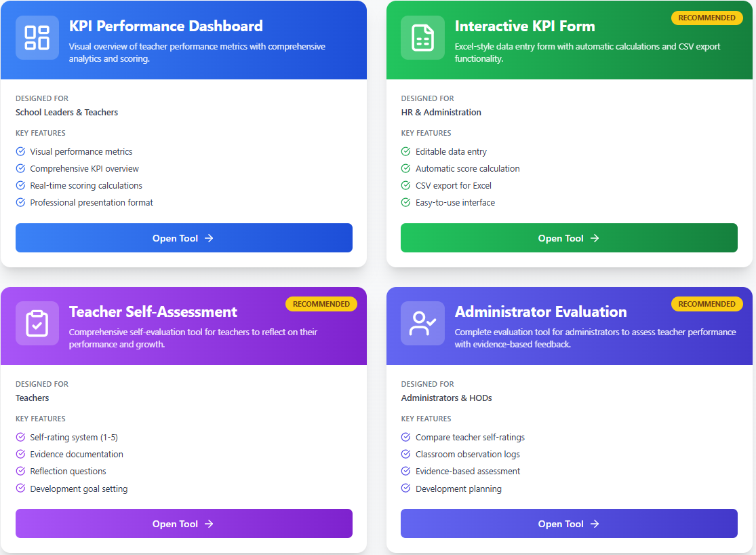The width and height of the screenshot is (756, 555).
Task: Click the checkmark beside Self-rating system (1-5)
Action: click(20, 437)
